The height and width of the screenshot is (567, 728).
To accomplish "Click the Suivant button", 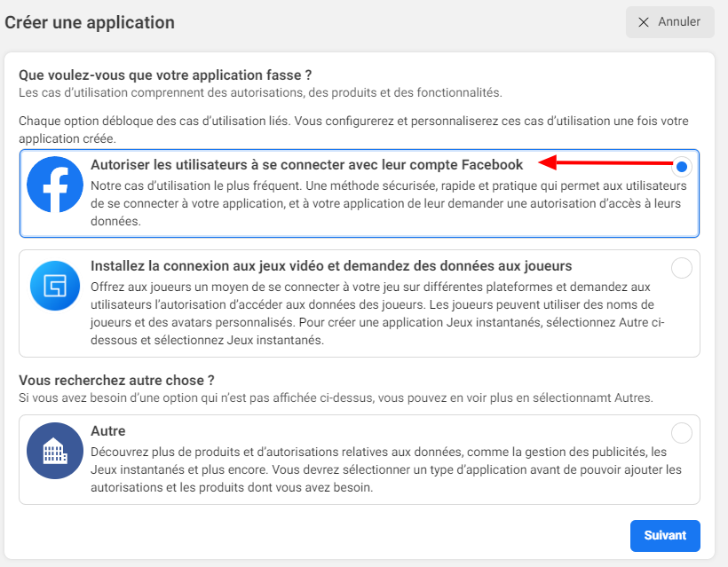I will click(x=664, y=535).
